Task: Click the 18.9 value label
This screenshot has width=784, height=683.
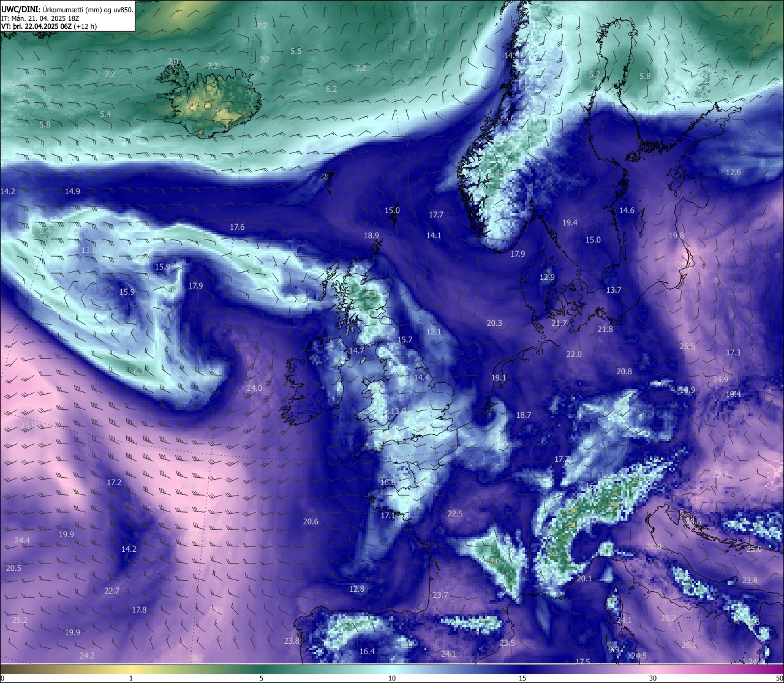Action: (371, 236)
